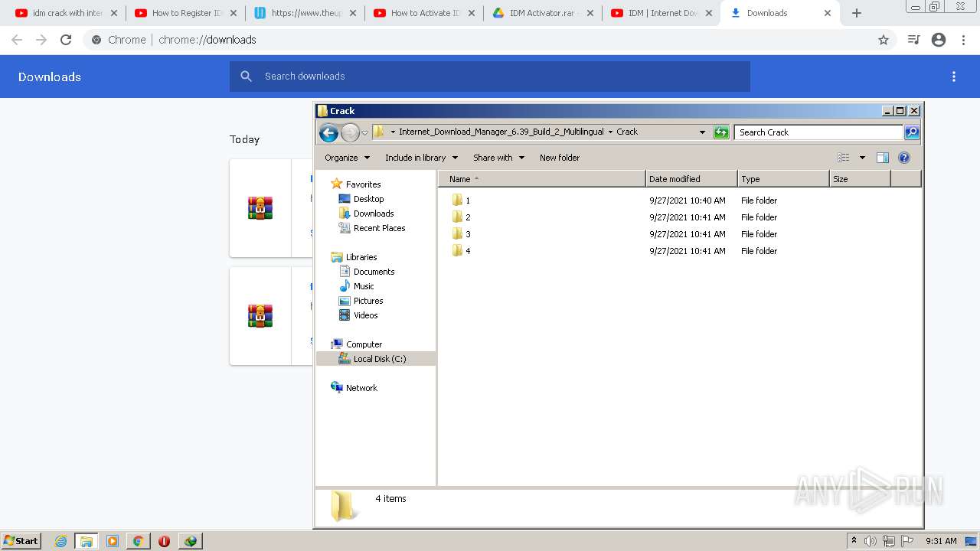Sort by Type column header
This screenshot has height=551, width=980.
(x=783, y=179)
